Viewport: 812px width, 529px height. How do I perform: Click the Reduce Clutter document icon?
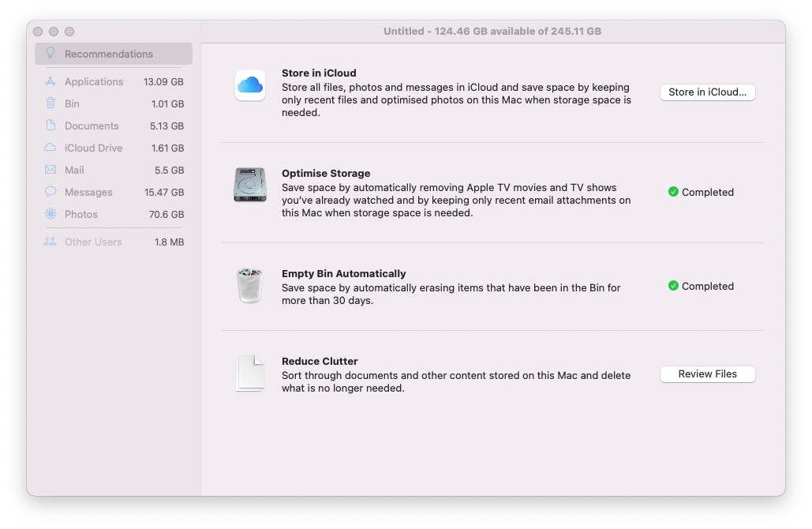(250, 373)
